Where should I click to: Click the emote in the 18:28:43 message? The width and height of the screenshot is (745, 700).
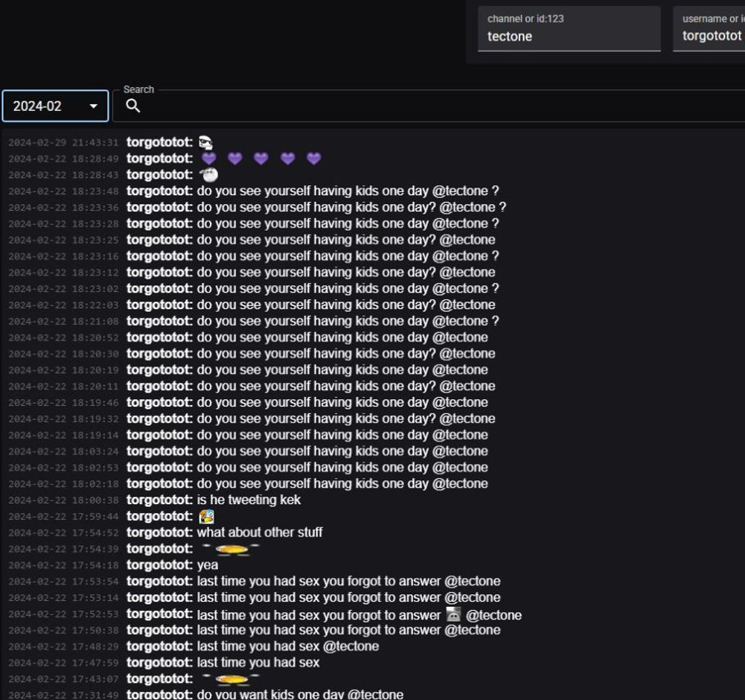(208, 174)
